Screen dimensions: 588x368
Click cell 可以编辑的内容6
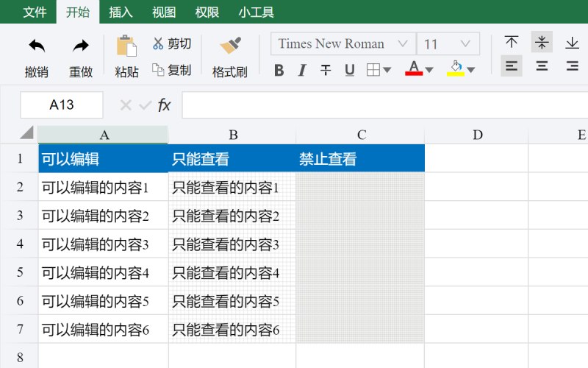click(x=103, y=329)
